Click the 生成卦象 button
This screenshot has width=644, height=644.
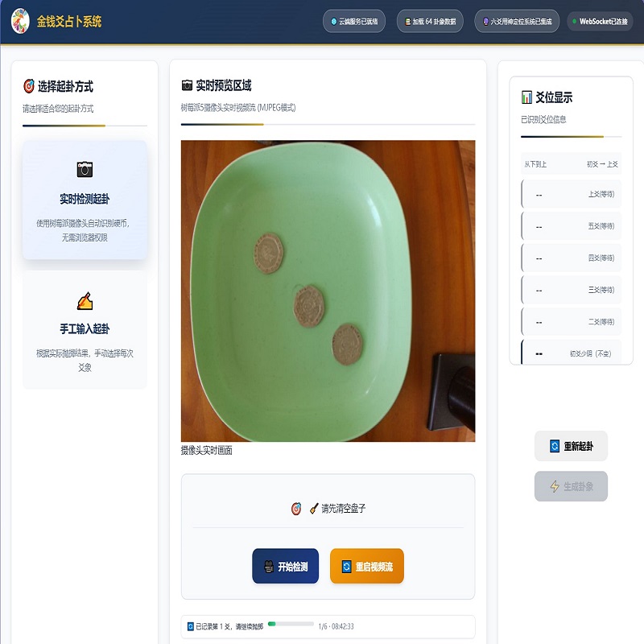(571, 486)
